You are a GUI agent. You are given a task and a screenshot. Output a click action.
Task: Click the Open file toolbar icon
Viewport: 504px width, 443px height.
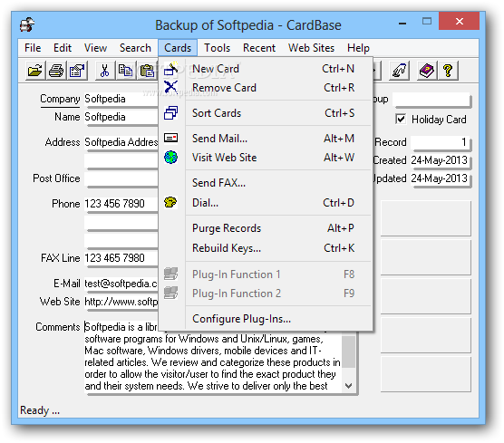[35, 71]
